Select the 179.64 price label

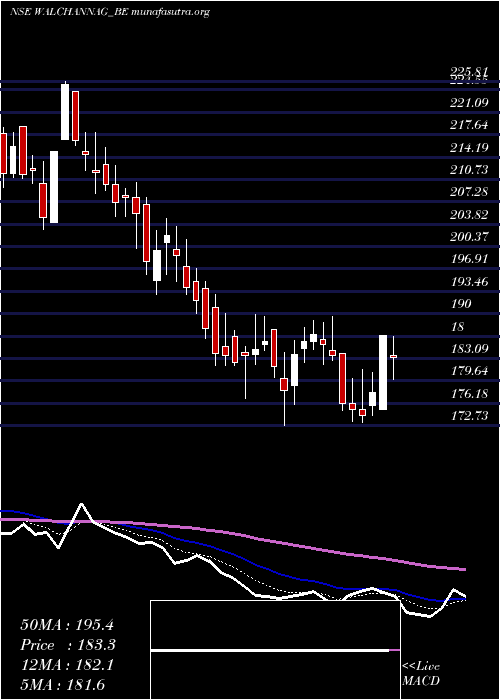pos(469,371)
